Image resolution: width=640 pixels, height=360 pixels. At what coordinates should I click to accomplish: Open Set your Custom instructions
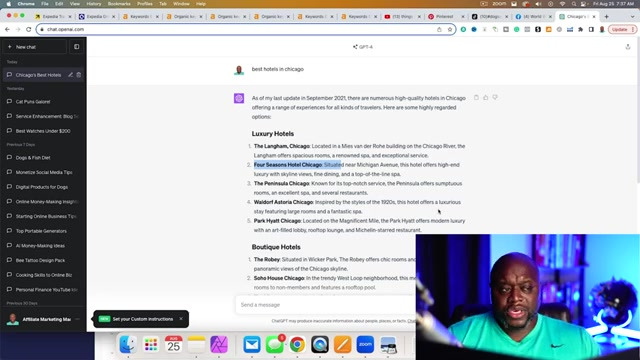tap(142, 319)
